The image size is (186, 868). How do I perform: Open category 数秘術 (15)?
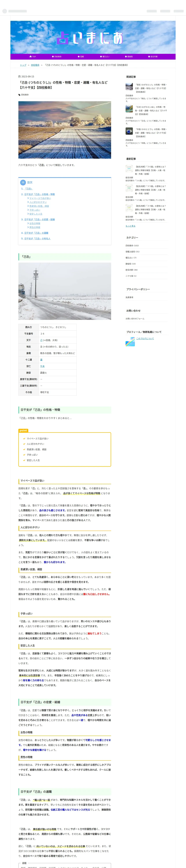(x=131, y=264)
